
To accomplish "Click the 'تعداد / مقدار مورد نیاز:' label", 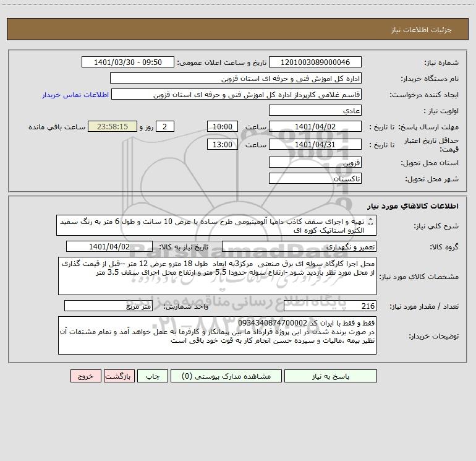I will coord(424,307).
